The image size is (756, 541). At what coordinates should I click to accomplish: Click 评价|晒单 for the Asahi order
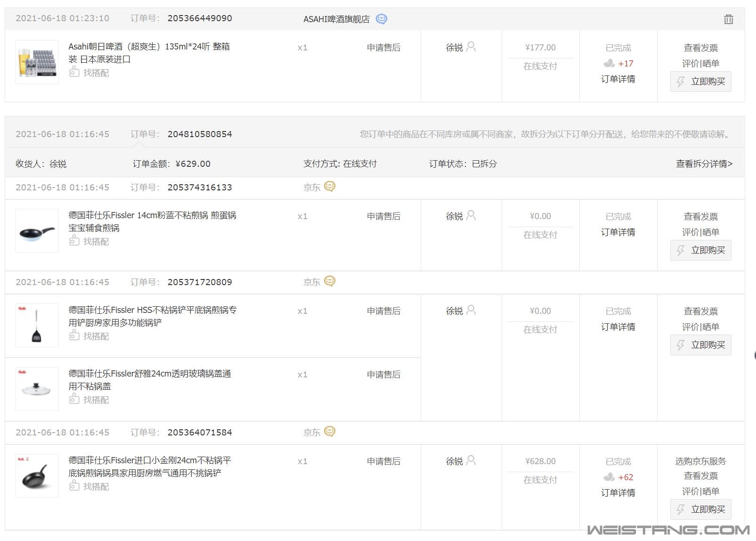[701, 64]
